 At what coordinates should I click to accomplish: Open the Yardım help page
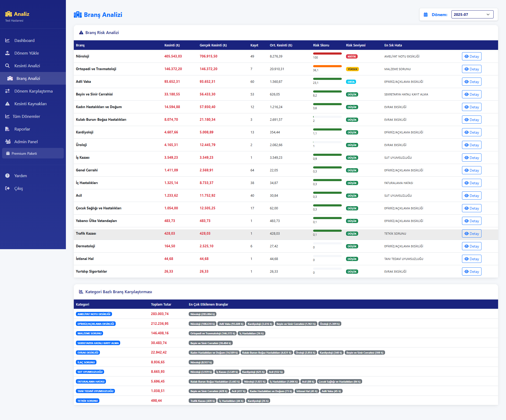[x=20, y=176]
